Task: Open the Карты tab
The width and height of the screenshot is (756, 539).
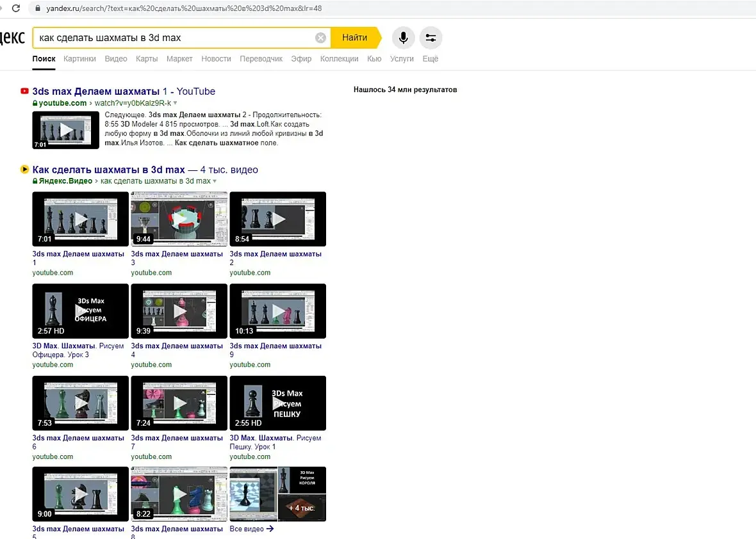Action: pos(147,59)
